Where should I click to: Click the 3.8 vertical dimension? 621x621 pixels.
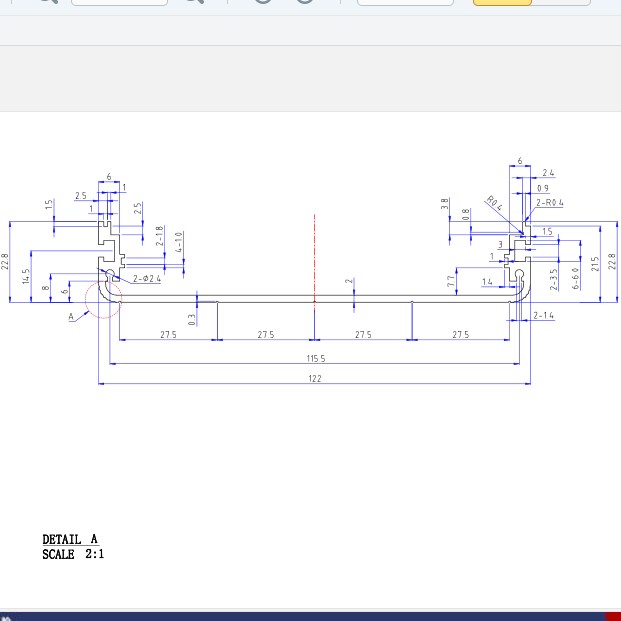pyautogui.click(x=445, y=204)
